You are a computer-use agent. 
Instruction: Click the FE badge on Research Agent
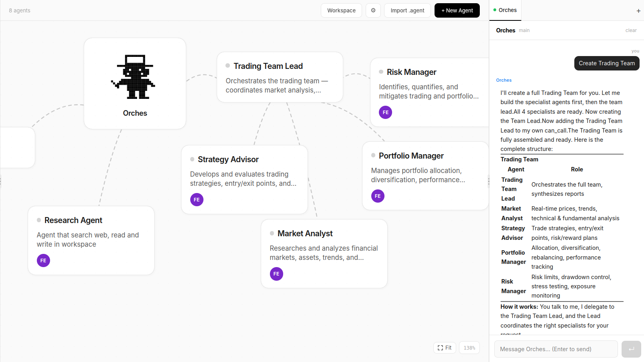point(43,260)
